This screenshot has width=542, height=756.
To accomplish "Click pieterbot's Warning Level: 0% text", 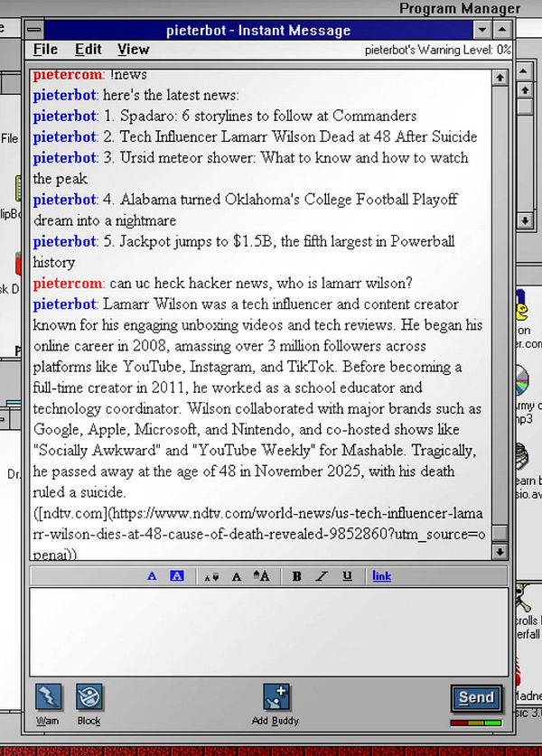I will pyautogui.click(x=437, y=50).
